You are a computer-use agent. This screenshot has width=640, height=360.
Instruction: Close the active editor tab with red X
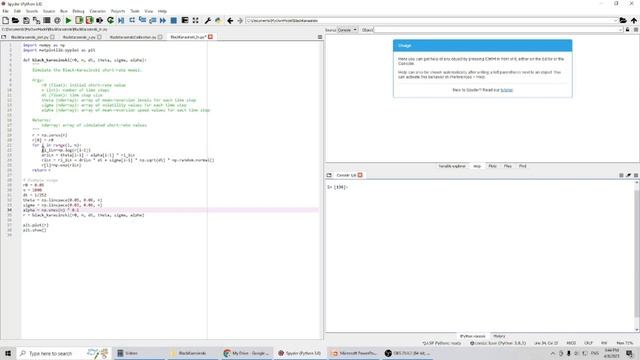[210, 37]
